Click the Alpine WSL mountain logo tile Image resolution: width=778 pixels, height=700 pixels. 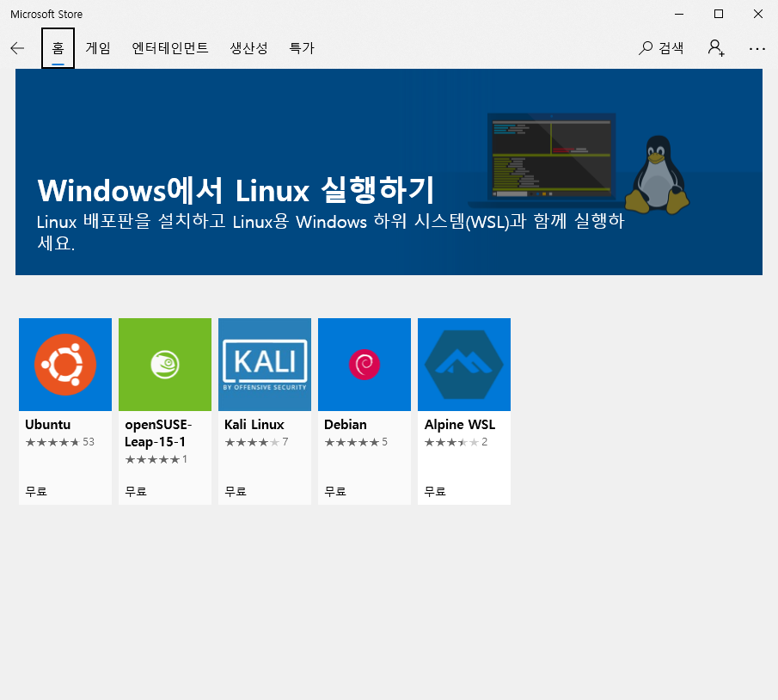(464, 365)
